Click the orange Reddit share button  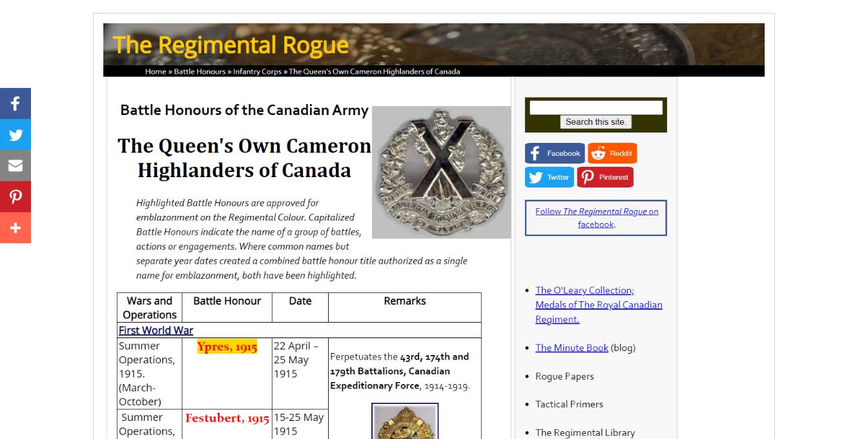point(612,153)
